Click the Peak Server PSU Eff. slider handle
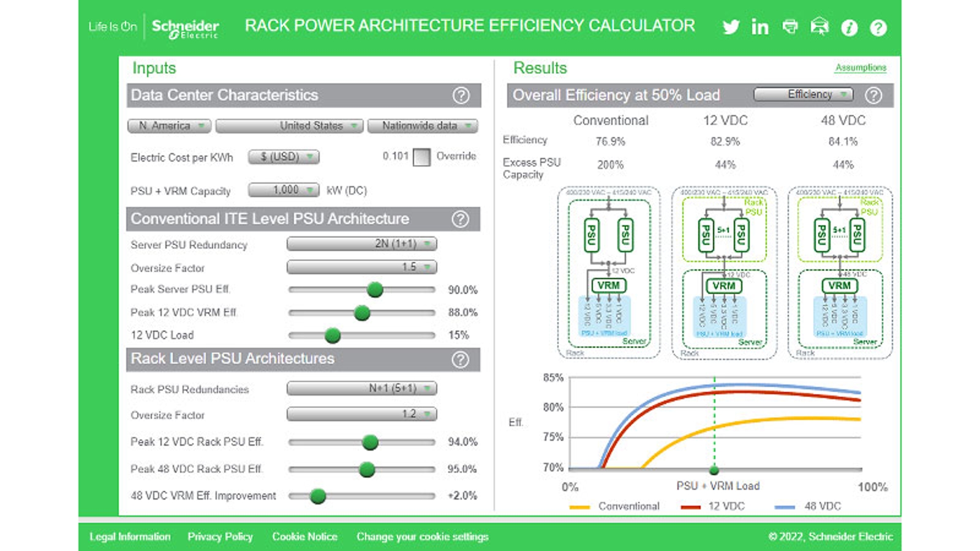This screenshot has width=980, height=551. (375, 290)
